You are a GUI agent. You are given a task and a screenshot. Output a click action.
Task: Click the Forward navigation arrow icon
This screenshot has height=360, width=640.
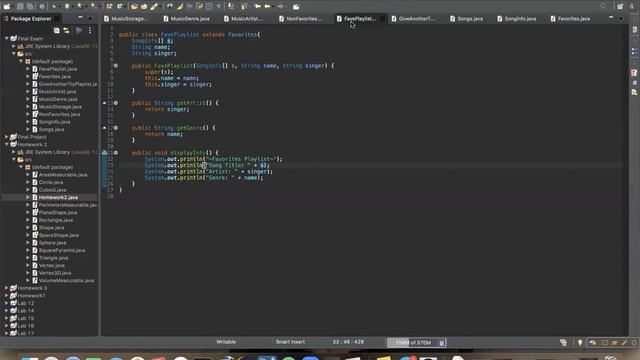280,6
